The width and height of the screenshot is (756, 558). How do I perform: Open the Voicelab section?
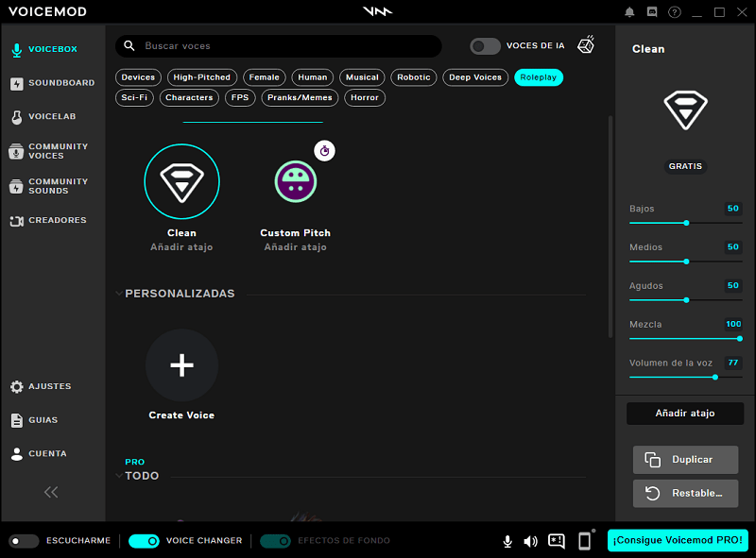43,117
